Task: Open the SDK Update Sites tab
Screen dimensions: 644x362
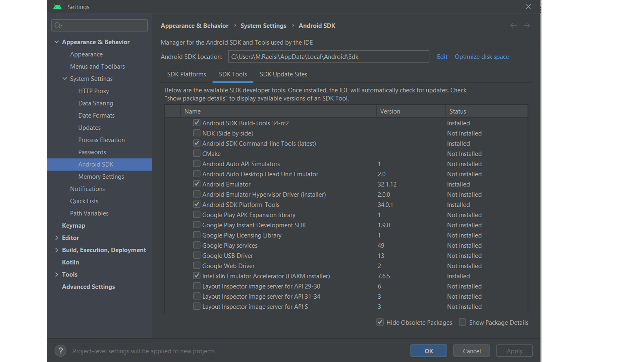Action: coord(283,74)
